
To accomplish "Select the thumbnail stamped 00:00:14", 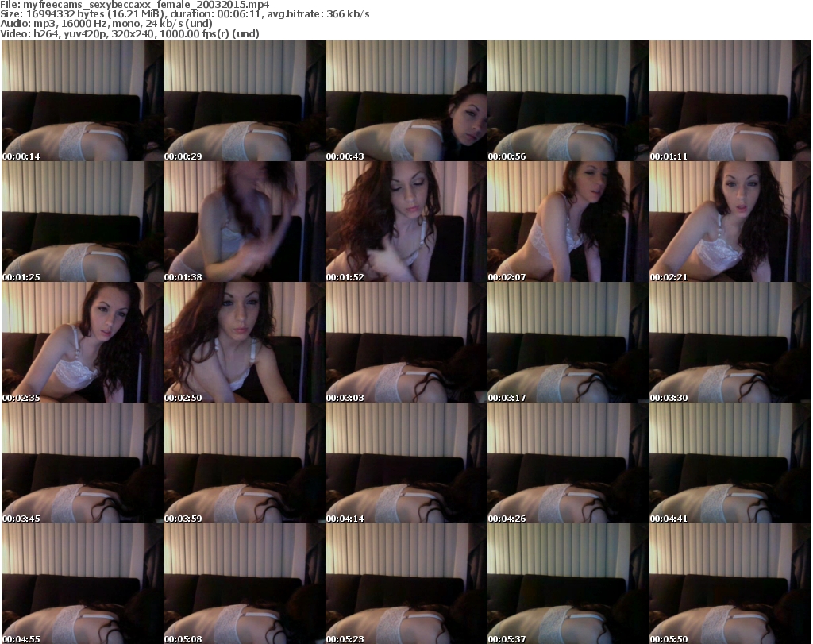I will (x=82, y=101).
